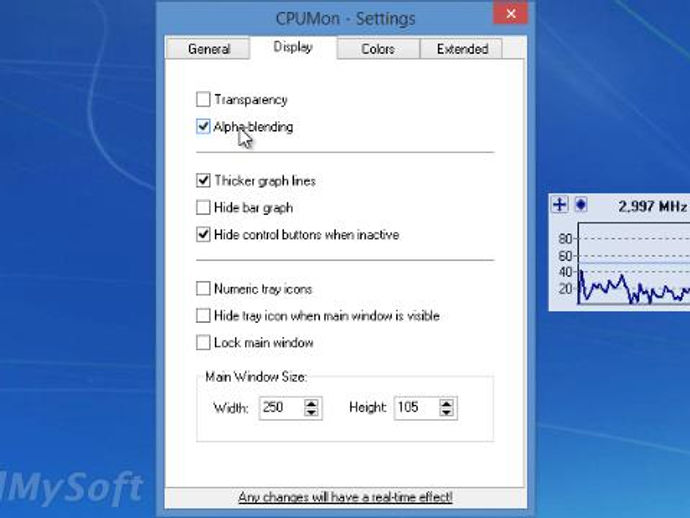The height and width of the screenshot is (518, 690).
Task: Click the 'Main Window Size:' group label
Action: tap(256, 377)
